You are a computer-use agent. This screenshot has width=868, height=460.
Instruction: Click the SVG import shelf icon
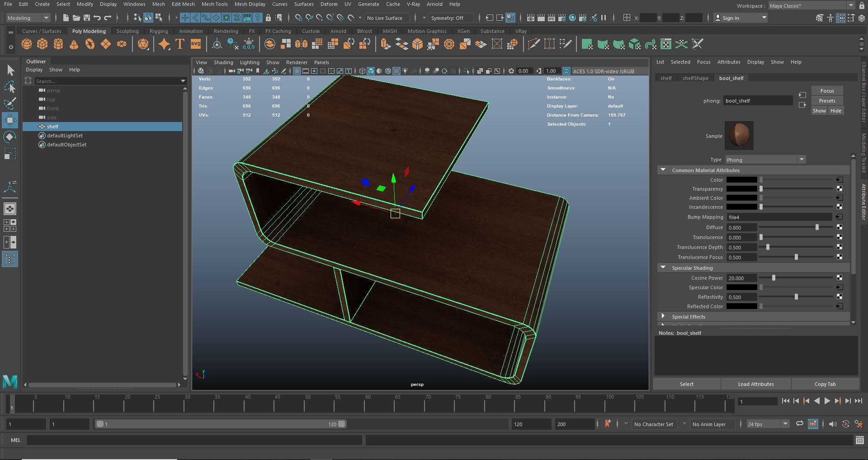(x=196, y=44)
